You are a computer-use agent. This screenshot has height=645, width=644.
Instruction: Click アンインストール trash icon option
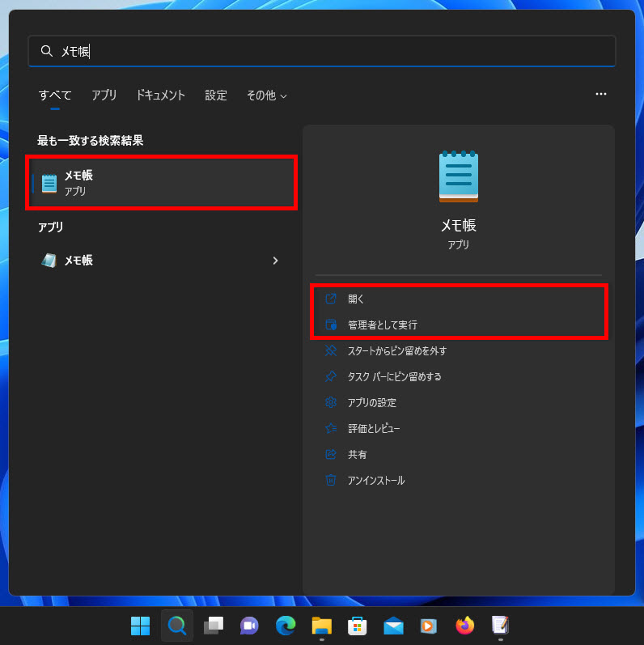(330, 480)
